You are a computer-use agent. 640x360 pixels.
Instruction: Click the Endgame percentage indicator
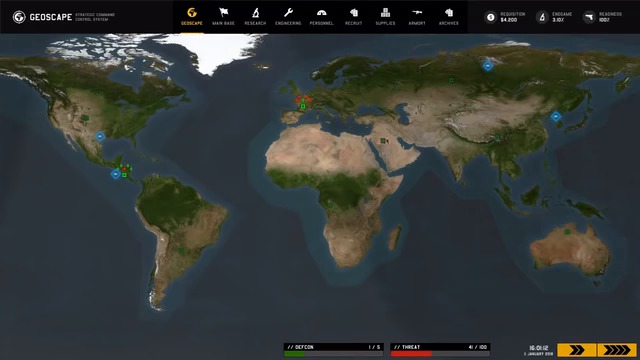pos(558,20)
